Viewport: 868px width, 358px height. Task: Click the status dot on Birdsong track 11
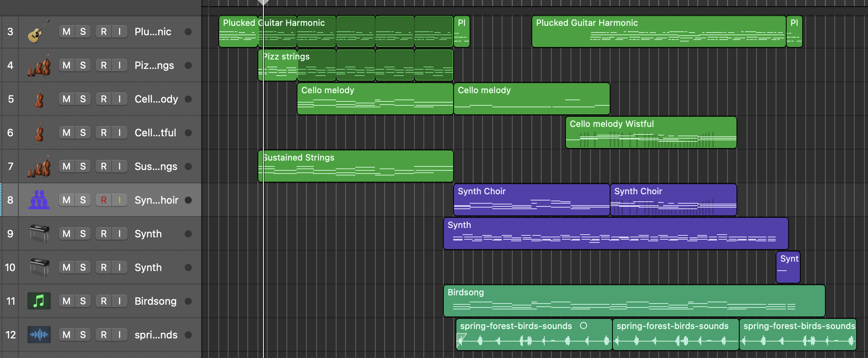[188, 301]
